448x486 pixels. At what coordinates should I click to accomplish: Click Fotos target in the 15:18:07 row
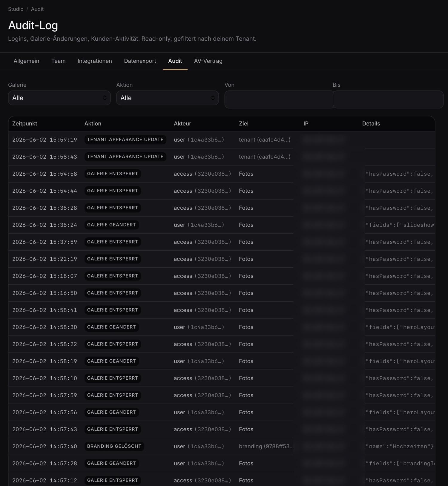[x=246, y=276]
